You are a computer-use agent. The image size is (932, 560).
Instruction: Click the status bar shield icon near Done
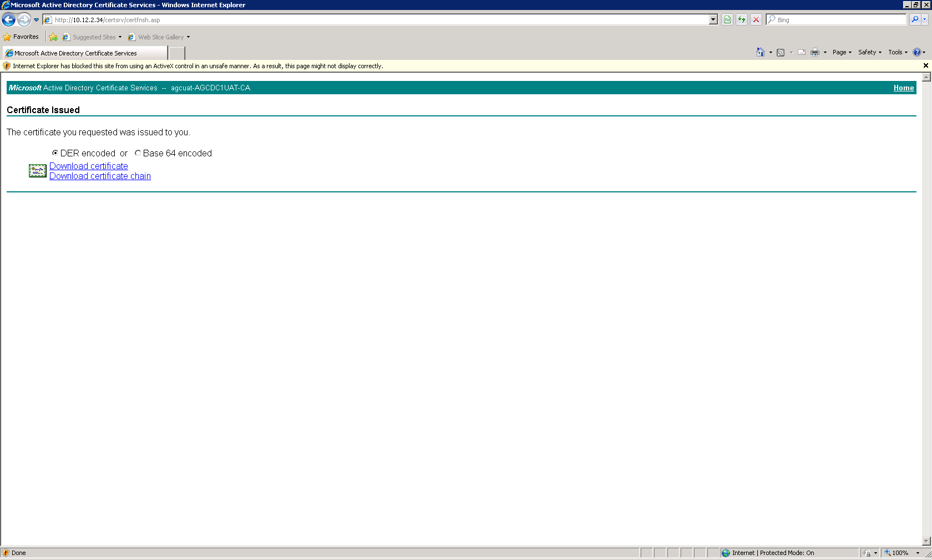[6, 553]
